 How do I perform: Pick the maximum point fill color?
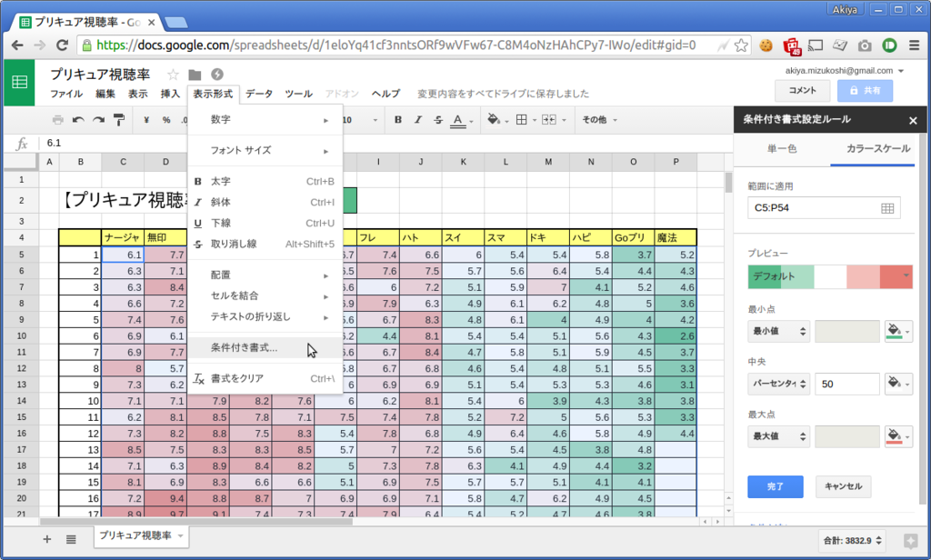(897, 436)
